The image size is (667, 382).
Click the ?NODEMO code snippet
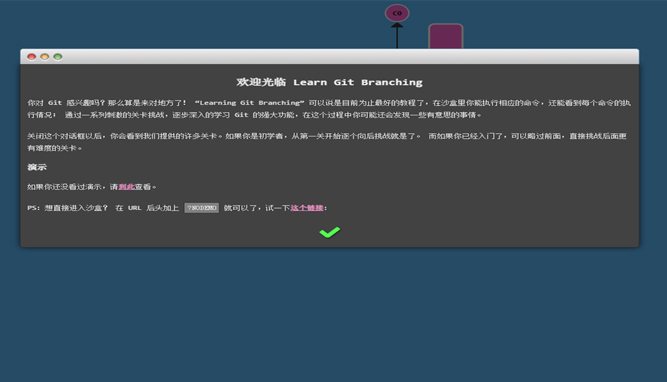[202, 208]
